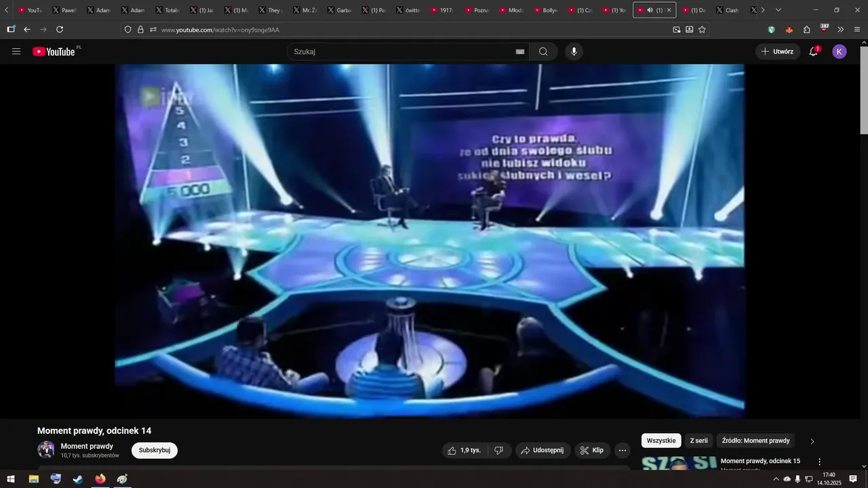
Task: Click the search magnifier button
Action: [543, 52]
